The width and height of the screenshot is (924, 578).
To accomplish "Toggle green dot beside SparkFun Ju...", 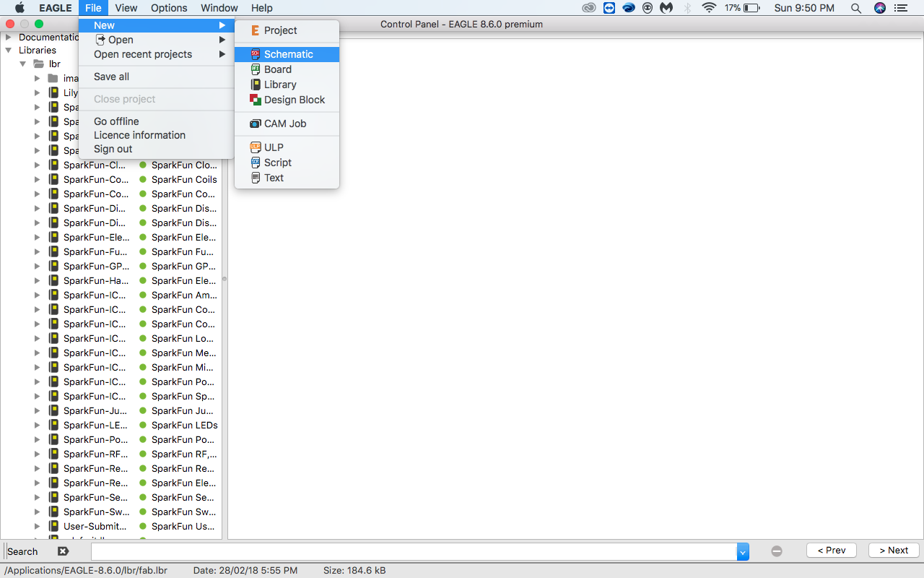I will click(x=143, y=410).
